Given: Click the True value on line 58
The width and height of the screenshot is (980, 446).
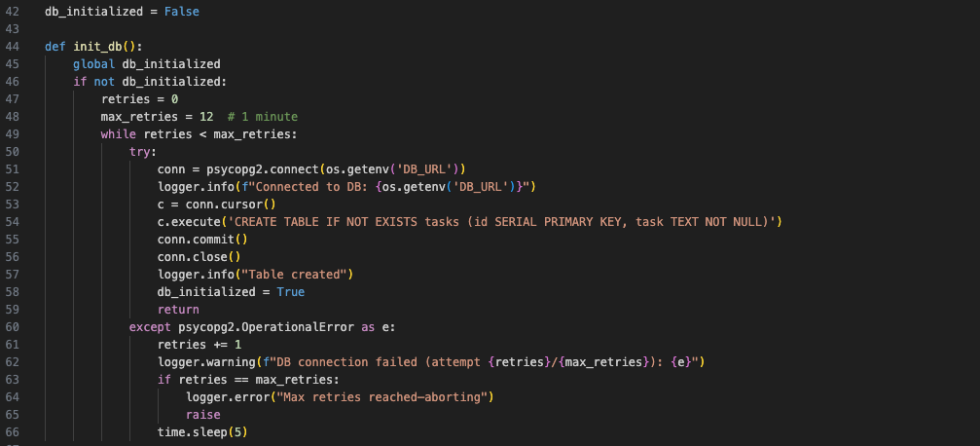Looking at the screenshot, I should pyautogui.click(x=291, y=291).
